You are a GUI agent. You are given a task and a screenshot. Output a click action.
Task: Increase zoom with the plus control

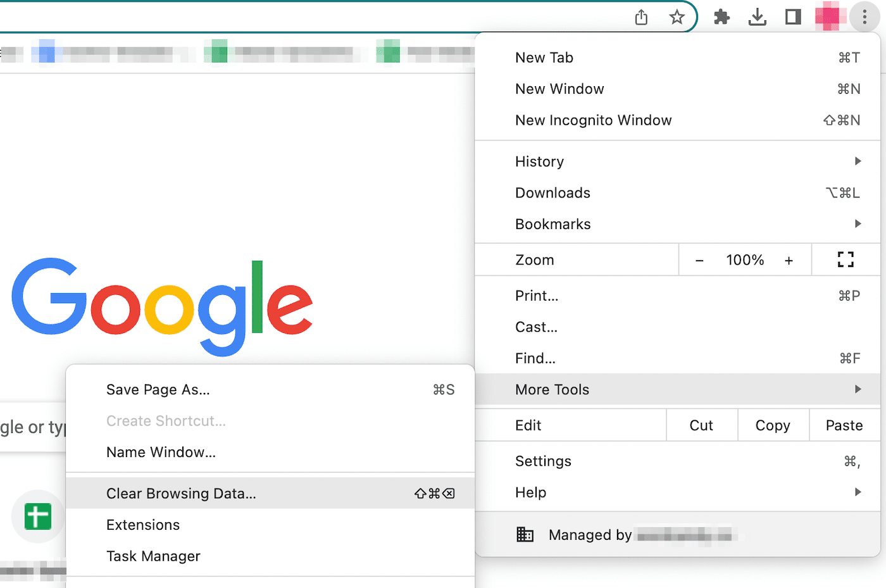click(x=789, y=259)
